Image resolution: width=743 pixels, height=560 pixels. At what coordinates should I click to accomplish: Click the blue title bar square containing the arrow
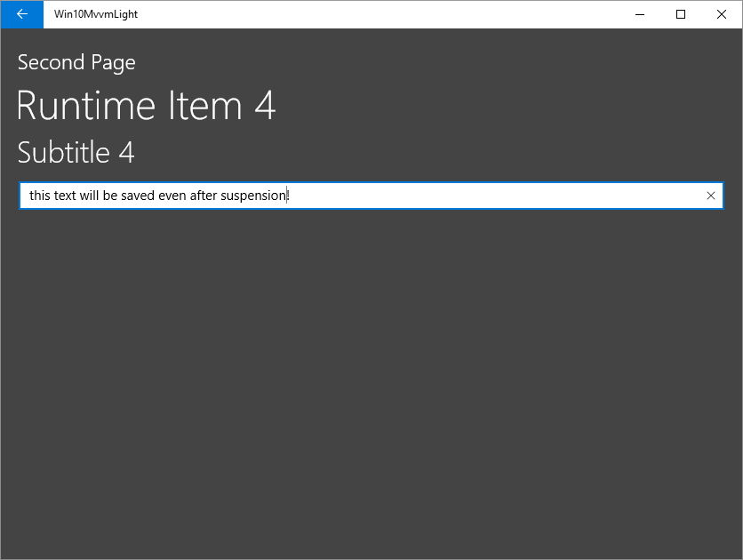(x=21, y=14)
